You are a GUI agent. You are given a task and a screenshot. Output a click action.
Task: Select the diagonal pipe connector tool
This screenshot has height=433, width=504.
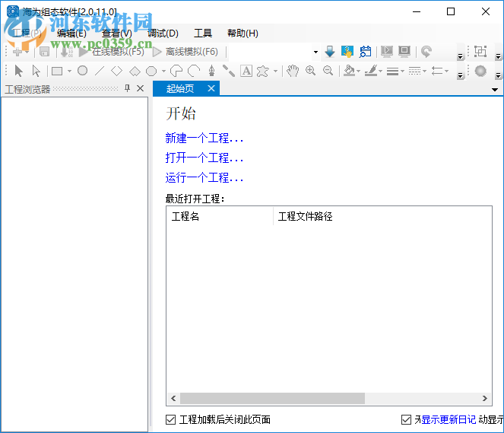click(x=229, y=71)
